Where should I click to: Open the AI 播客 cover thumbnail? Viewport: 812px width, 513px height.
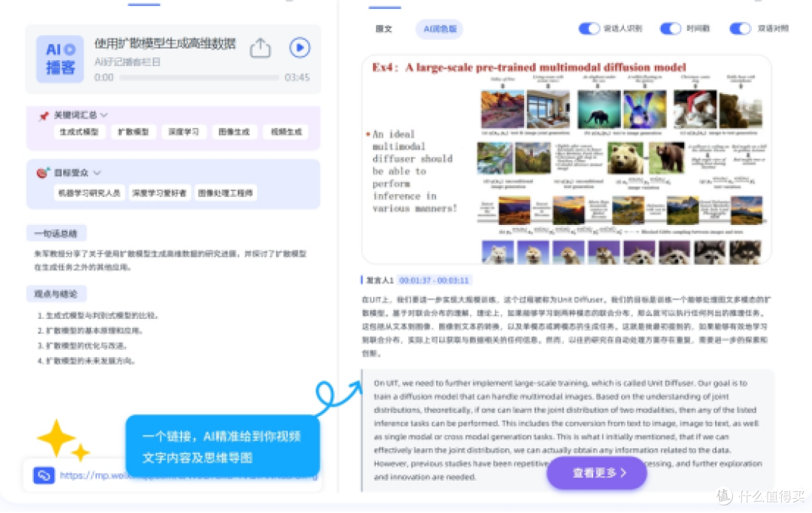pos(59,59)
